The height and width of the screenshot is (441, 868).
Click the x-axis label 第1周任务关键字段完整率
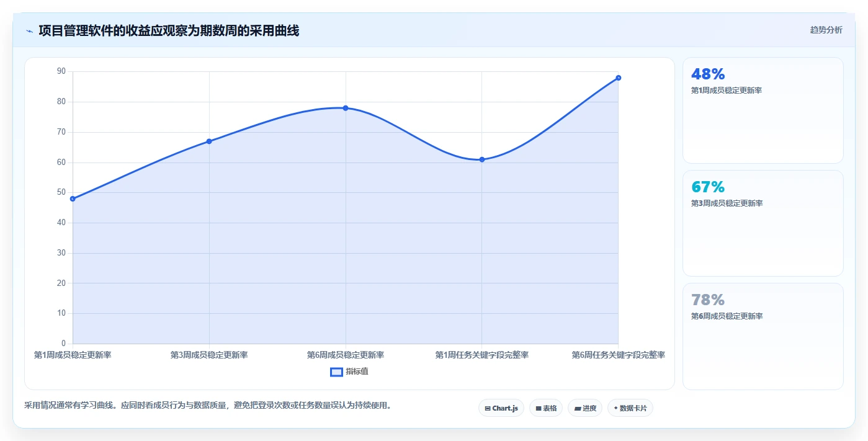pos(482,355)
